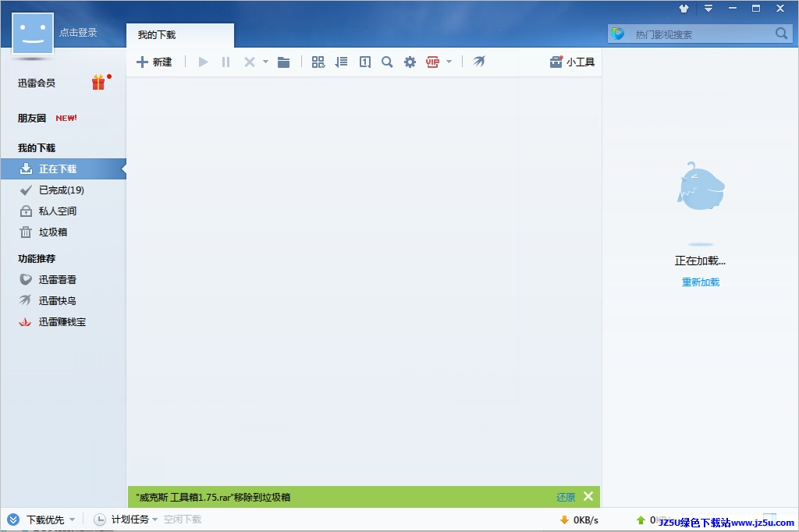Click the 0KB/s download speed indicator
This screenshot has width=799, height=532.
tap(580, 520)
